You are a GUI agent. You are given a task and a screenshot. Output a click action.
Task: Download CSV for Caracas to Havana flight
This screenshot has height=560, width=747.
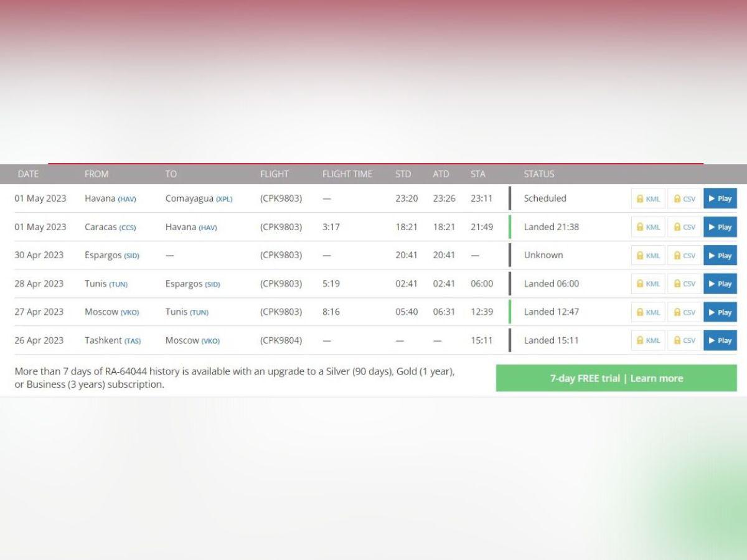[684, 227]
